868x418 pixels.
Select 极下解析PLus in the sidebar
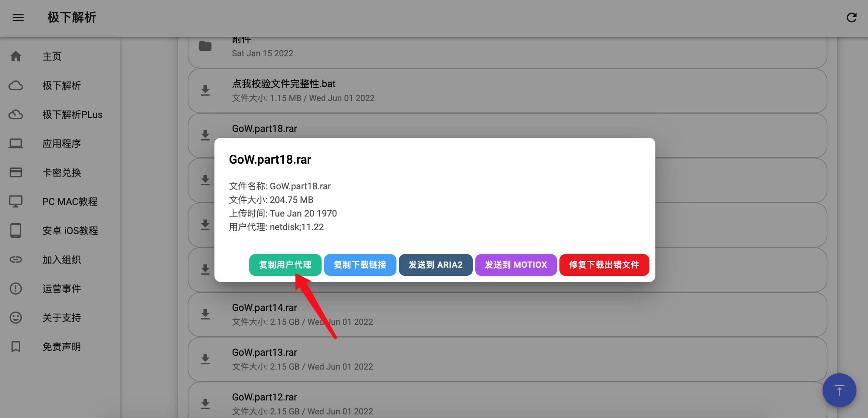72,114
